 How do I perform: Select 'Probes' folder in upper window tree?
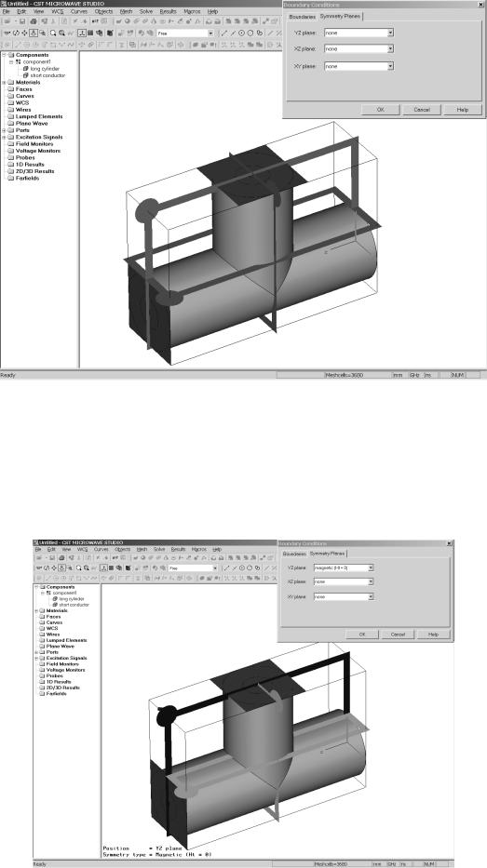click(x=25, y=158)
